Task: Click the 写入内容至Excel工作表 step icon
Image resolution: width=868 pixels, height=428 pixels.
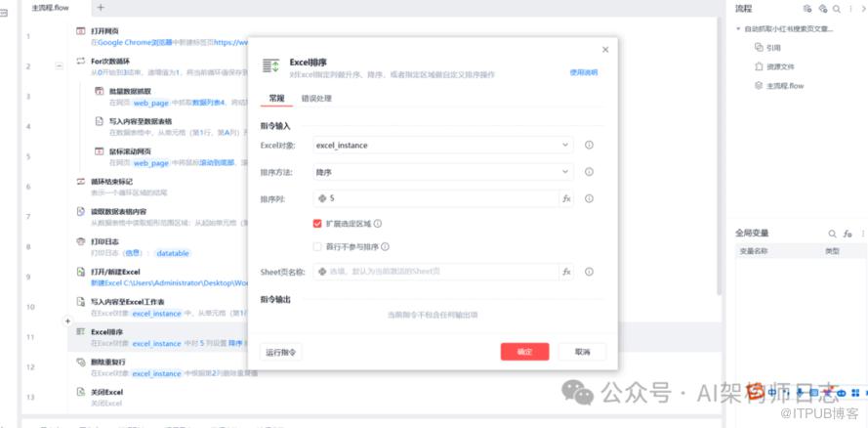Action: (x=81, y=302)
